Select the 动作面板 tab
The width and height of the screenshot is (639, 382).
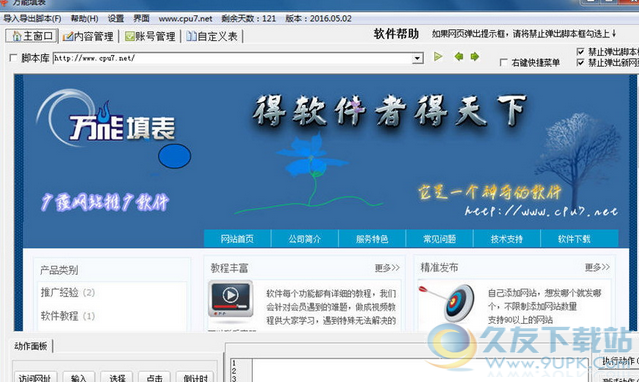[31, 346]
